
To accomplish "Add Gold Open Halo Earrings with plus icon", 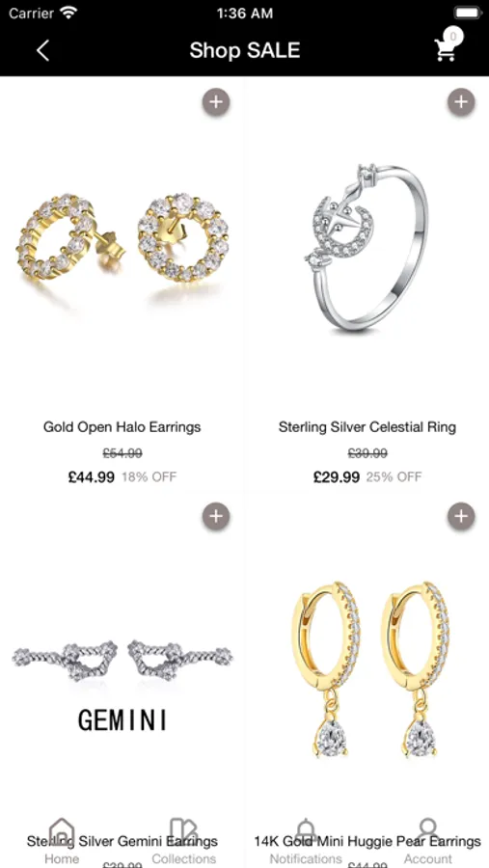I will 215,102.
